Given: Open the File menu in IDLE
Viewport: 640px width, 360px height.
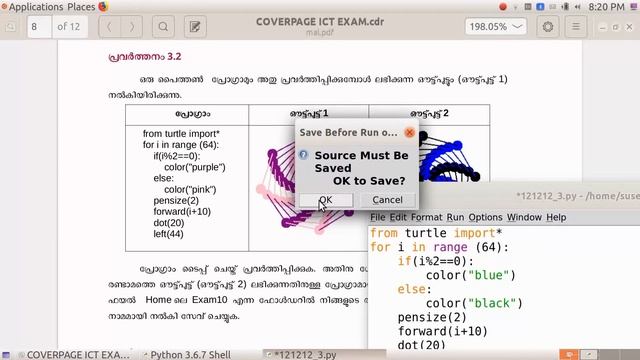Looking at the screenshot, I should coord(377,217).
